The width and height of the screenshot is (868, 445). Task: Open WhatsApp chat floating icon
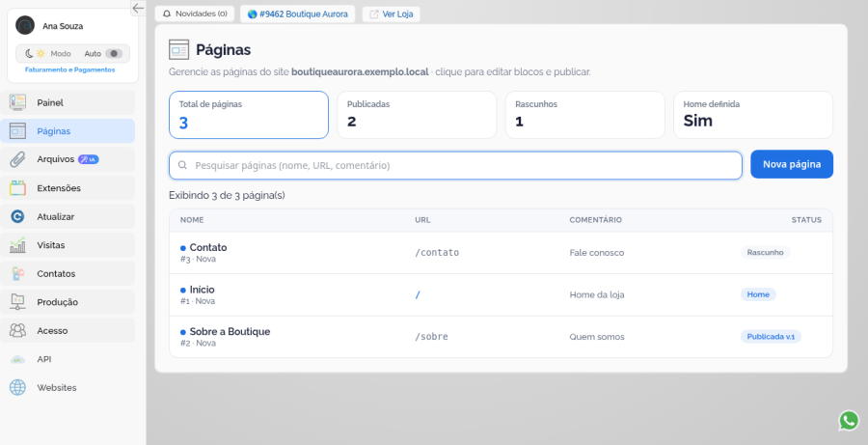coord(849,420)
